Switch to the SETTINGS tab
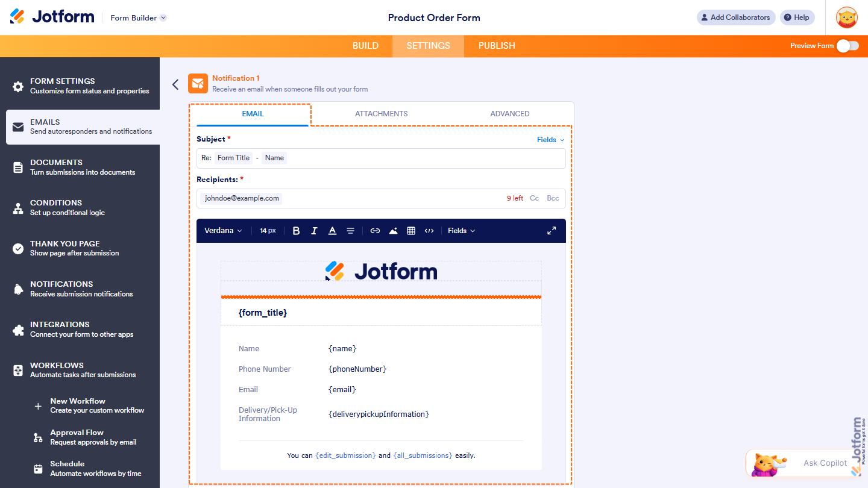 428,46
